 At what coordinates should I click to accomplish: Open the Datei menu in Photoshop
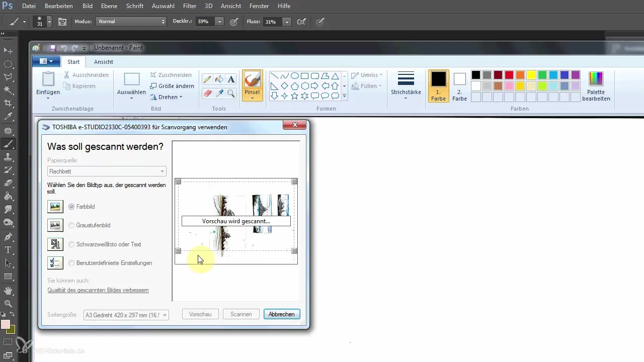point(29,6)
